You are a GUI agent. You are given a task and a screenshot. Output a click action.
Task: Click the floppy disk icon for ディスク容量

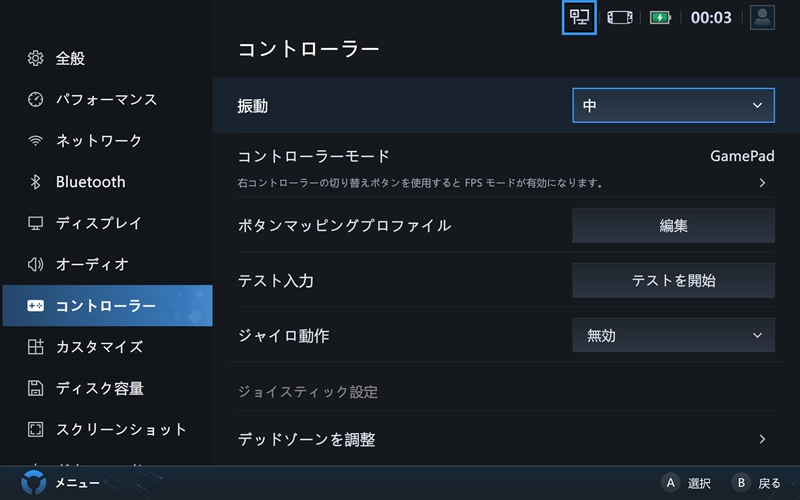coord(35,388)
